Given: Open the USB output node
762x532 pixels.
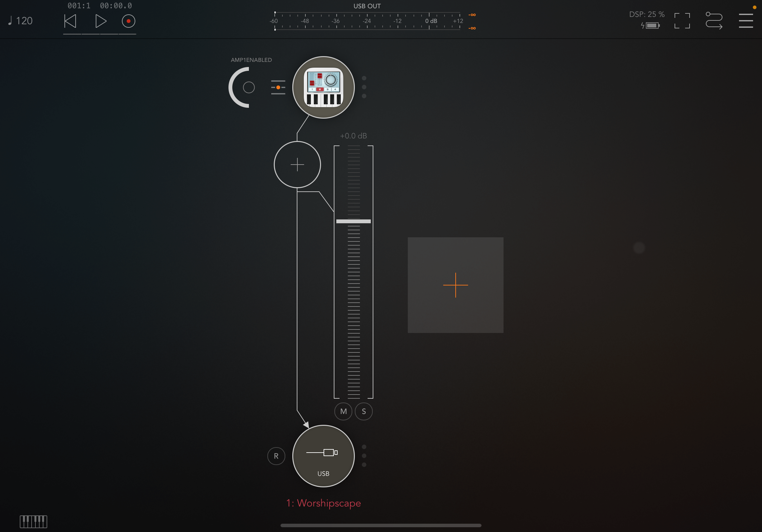Looking at the screenshot, I should [x=324, y=456].
